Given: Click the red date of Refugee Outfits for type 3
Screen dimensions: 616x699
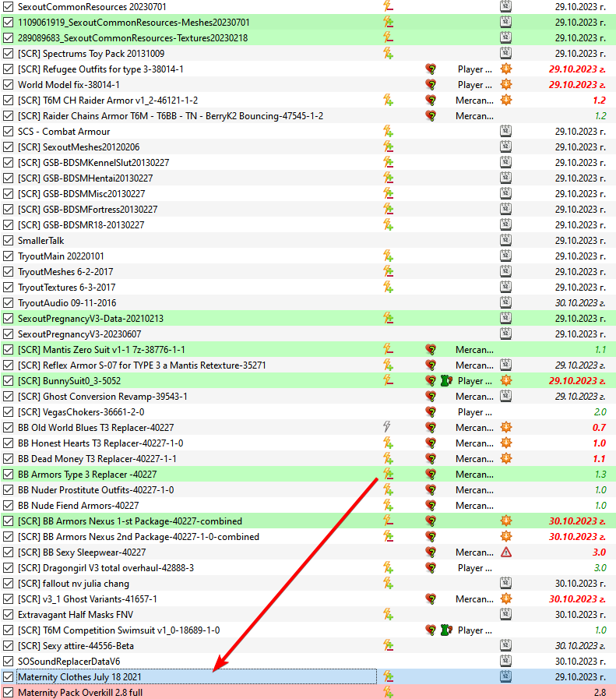Looking at the screenshot, I should pos(577,69).
